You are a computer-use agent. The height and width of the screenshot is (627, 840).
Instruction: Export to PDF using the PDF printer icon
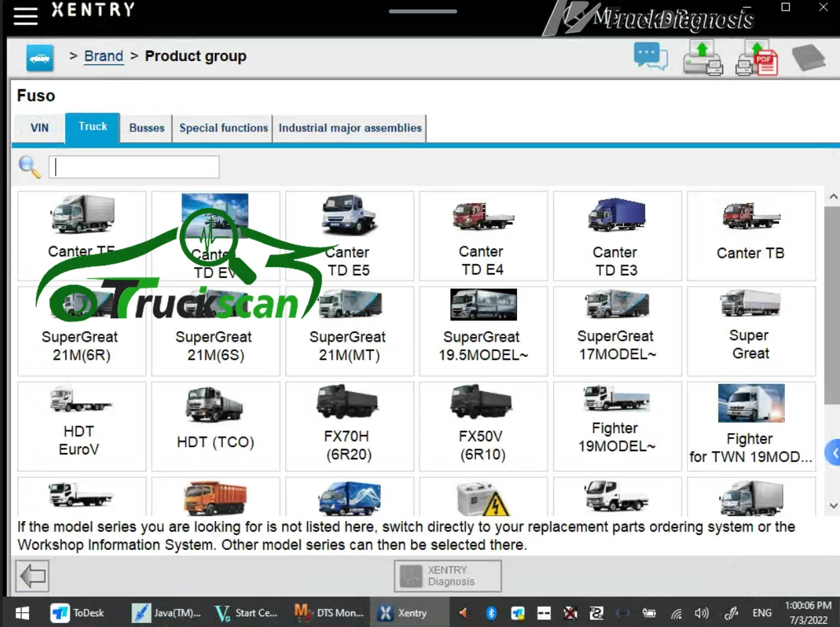point(757,57)
